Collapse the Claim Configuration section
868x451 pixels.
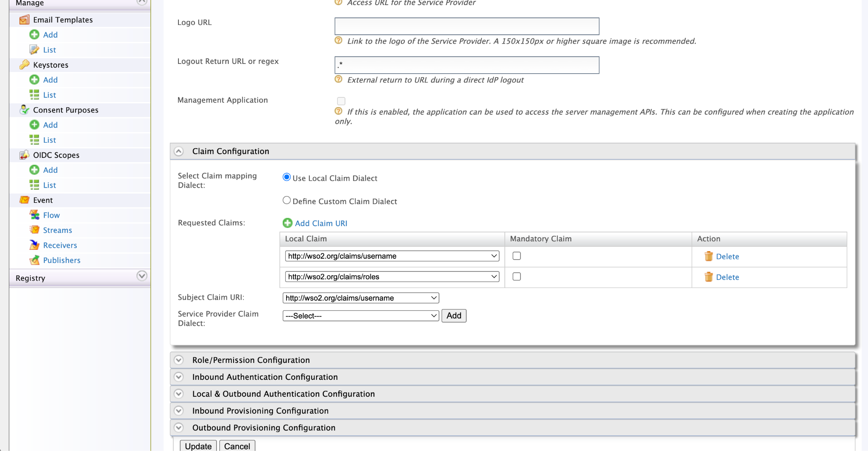pos(179,151)
